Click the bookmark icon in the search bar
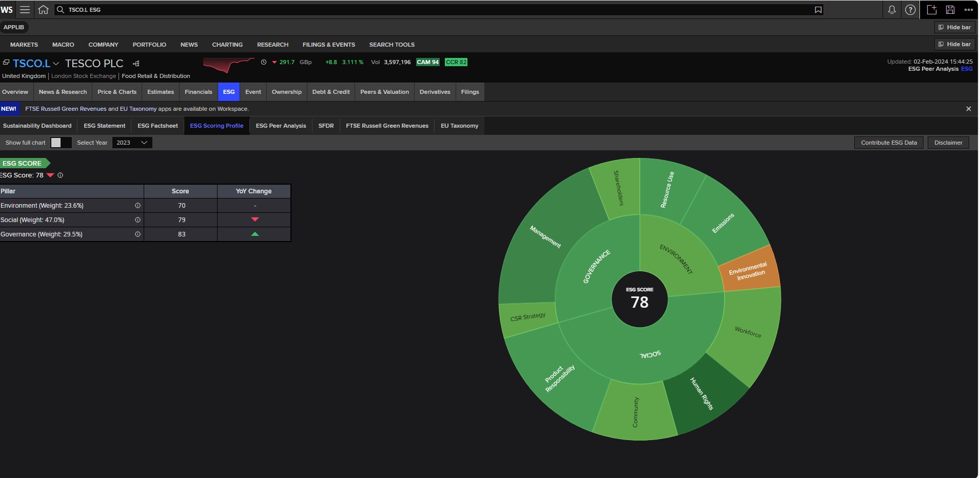Viewport: 980px width, 478px height. pyautogui.click(x=818, y=9)
